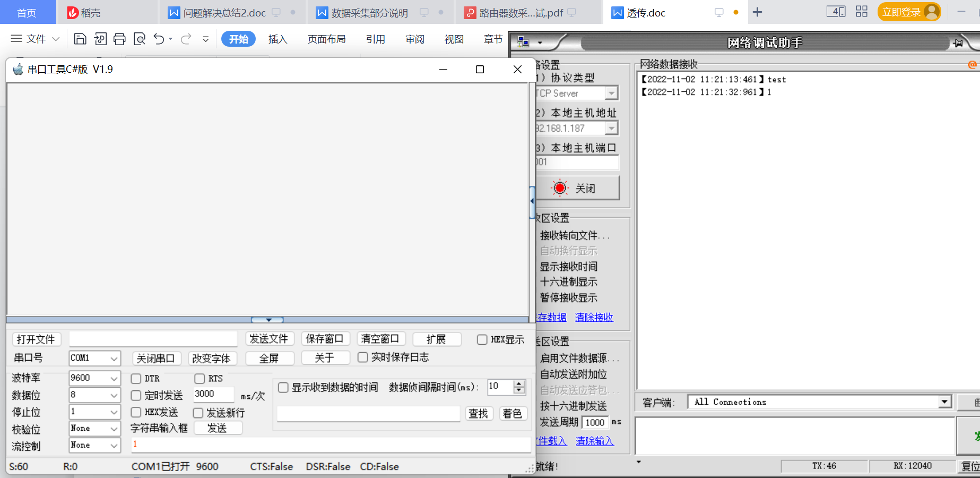This screenshot has height=478, width=980.
Task: Save the document with the save icon
Action: coord(80,39)
